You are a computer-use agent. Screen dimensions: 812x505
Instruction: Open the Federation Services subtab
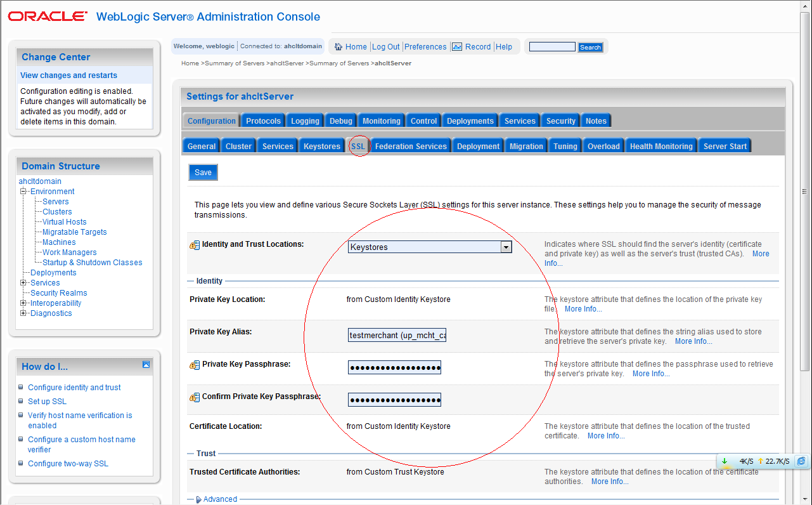[x=411, y=147]
